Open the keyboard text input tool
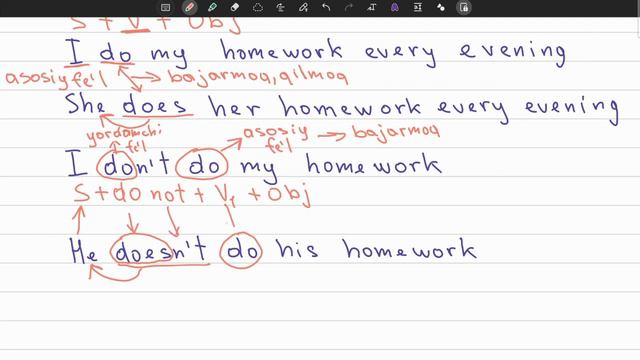This screenshot has width=640, height=360. point(165,7)
